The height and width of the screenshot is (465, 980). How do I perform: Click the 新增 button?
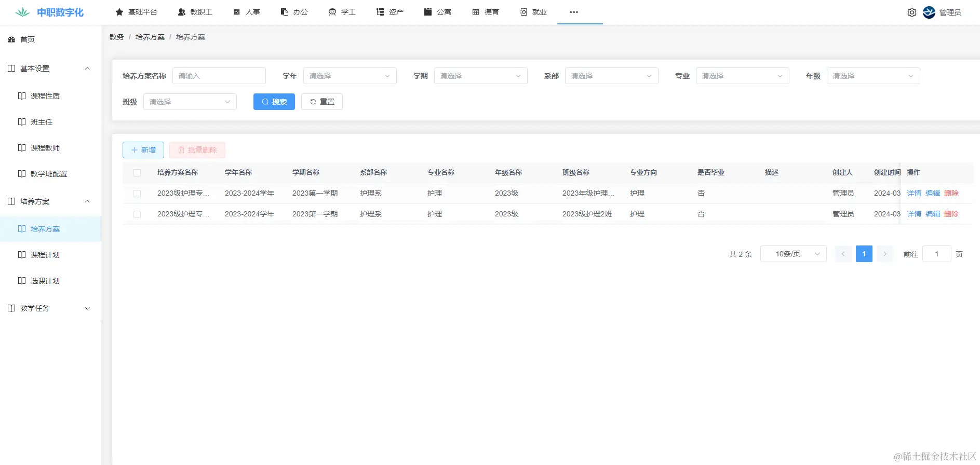pos(143,150)
